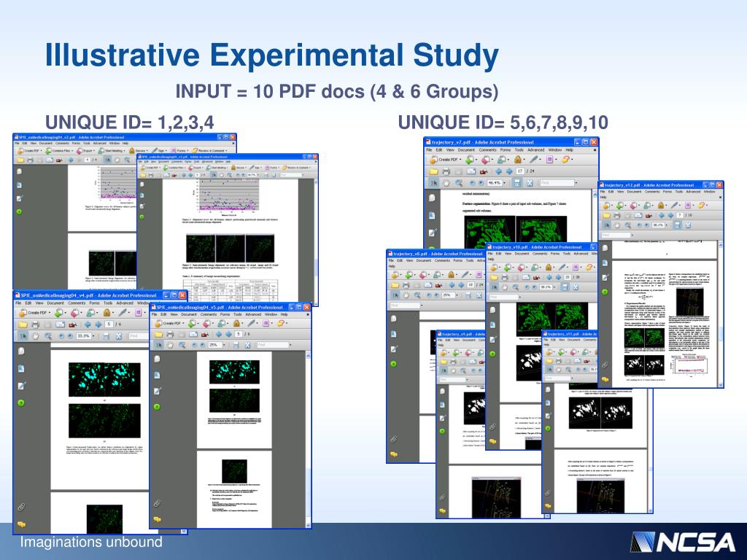Click Review & Comment icon in SPIE v5 window
The width and height of the screenshot is (747, 560).
tap(280, 323)
